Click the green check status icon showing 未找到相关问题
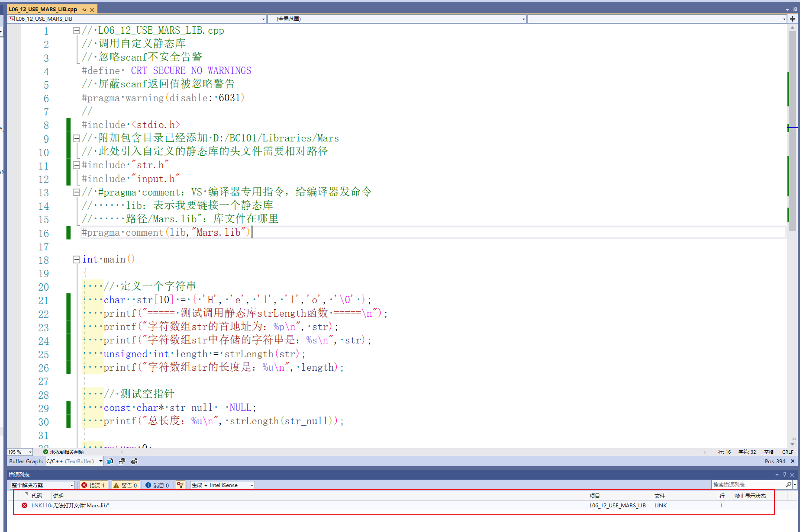The height and width of the screenshot is (532, 800). (x=45, y=452)
